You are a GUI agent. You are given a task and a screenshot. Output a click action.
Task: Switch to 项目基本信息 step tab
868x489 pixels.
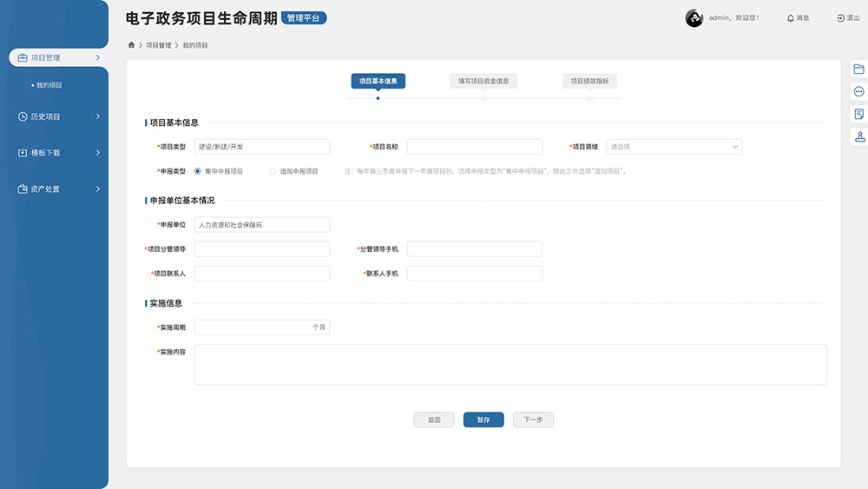[378, 81]
